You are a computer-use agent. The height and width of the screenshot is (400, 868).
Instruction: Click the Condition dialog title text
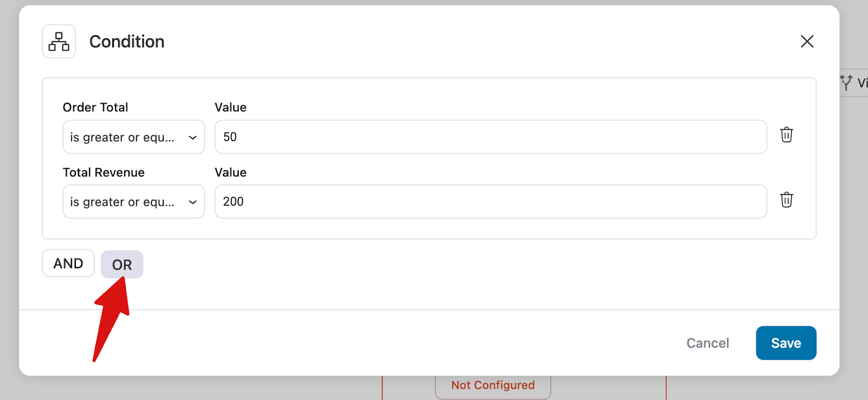point(127,42)
